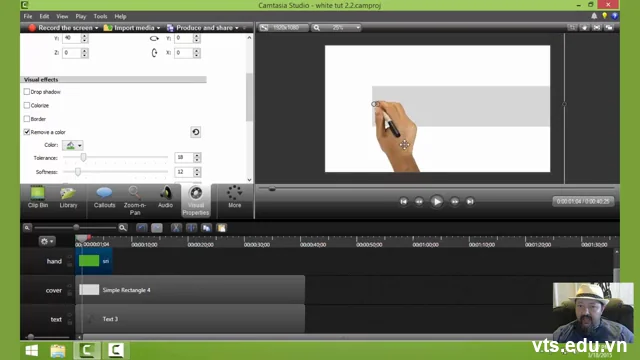
Task: Open the Play menu
Action: (80, 16)
